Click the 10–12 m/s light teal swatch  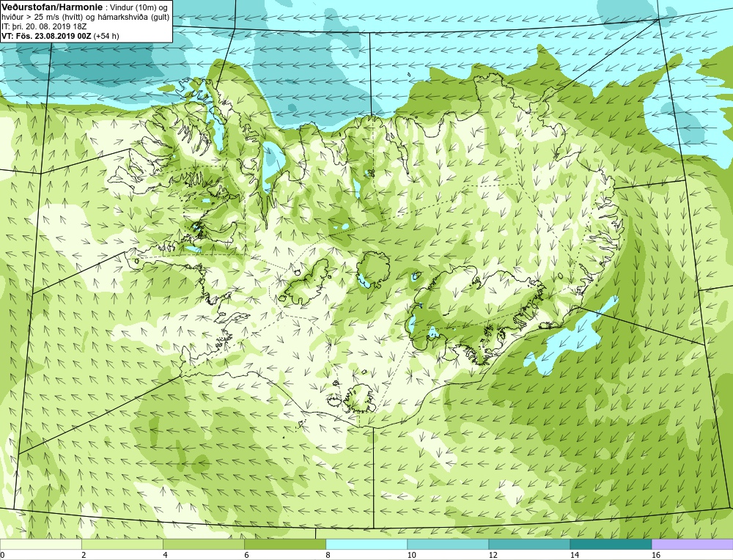click(447, 544)
